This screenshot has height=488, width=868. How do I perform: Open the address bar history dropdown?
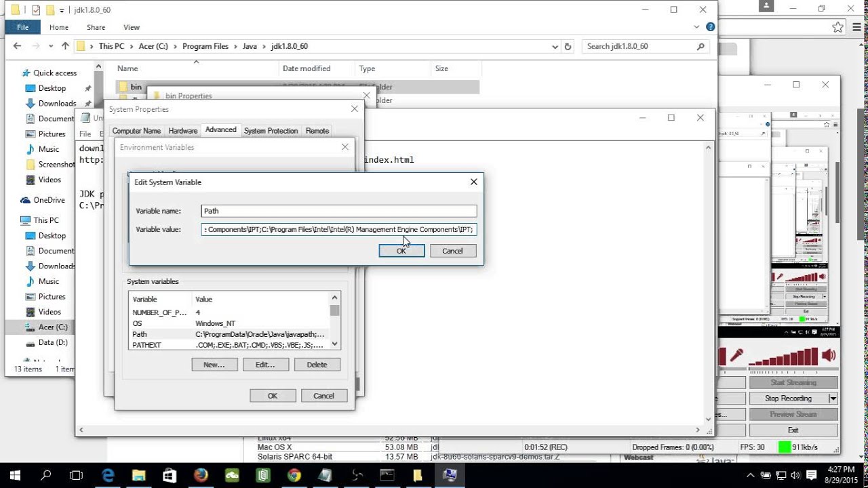tap(555, 46)
